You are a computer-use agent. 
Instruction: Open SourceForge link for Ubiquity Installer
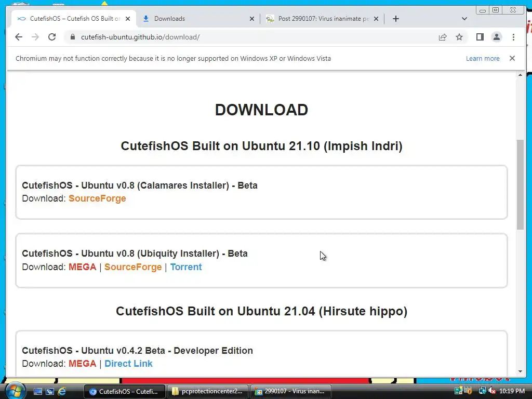[133, 267]
